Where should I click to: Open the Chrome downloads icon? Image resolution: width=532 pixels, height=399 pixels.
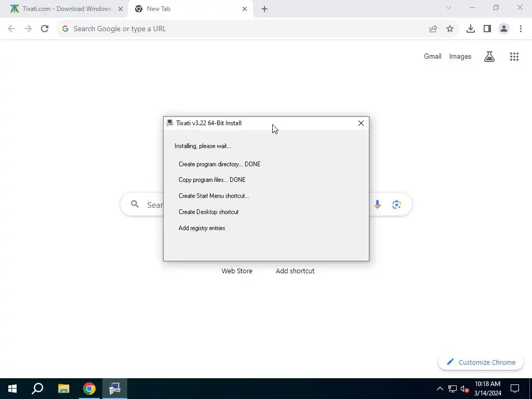(x=471, y=29)
